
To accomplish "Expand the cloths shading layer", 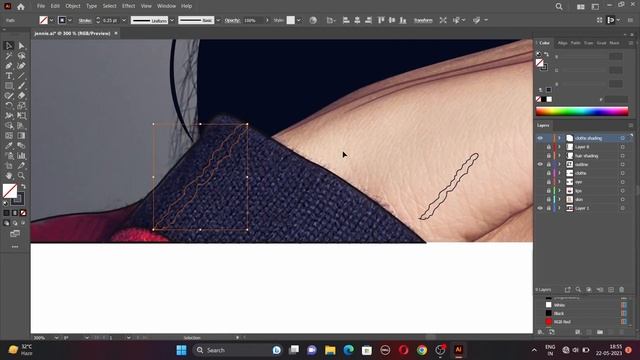I will [560, 138].
